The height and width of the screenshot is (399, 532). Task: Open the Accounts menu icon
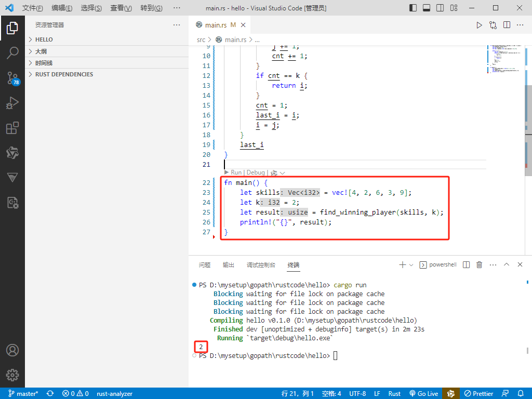12,350
